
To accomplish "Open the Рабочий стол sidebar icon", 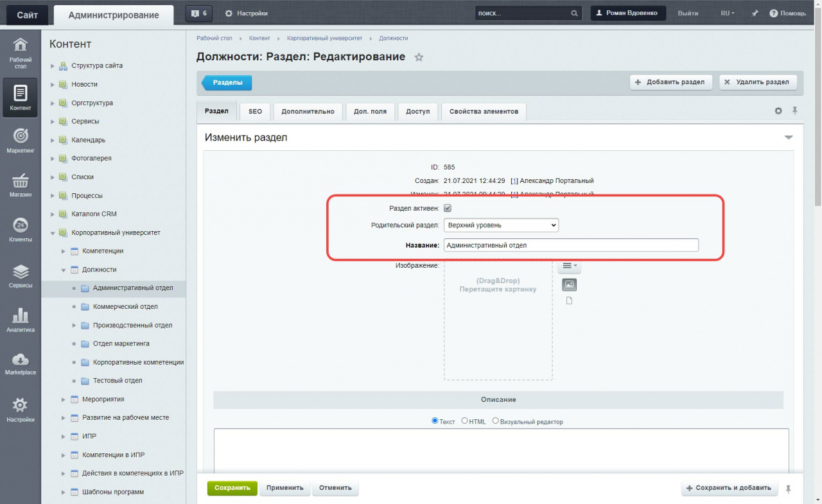I will point(21,53).
